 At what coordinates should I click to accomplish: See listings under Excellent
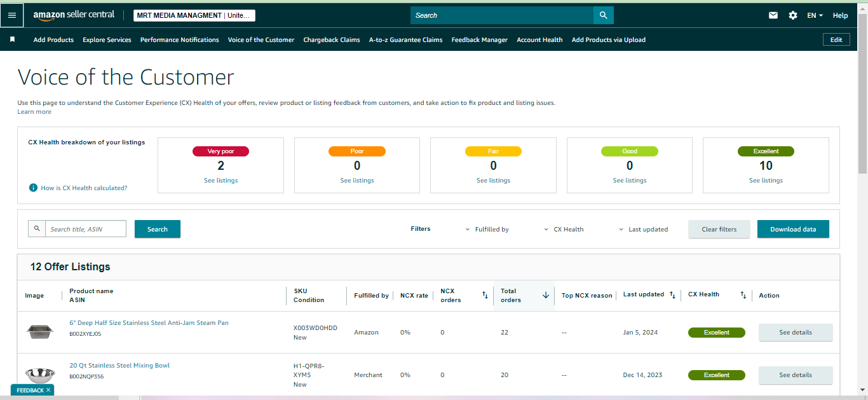[766, 181]
